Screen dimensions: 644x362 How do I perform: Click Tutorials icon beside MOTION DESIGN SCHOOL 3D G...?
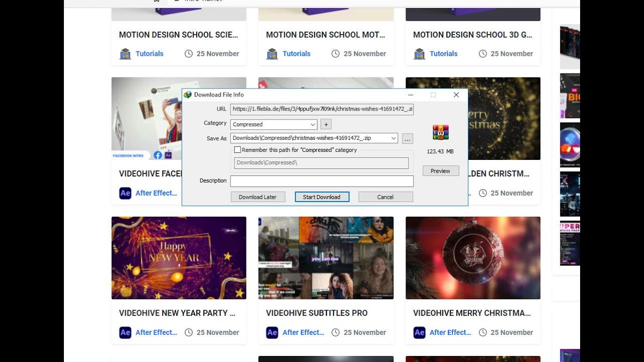(x=419, y=54)
